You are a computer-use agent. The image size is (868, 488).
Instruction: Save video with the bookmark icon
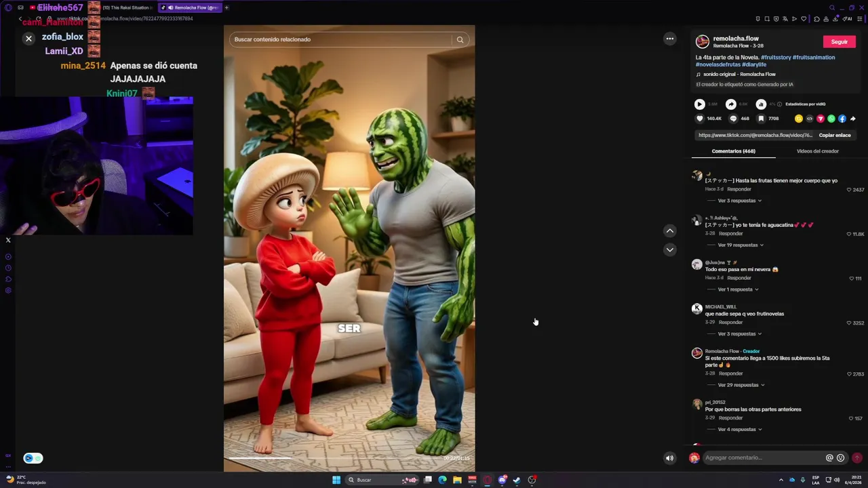(x=761, y=119)
